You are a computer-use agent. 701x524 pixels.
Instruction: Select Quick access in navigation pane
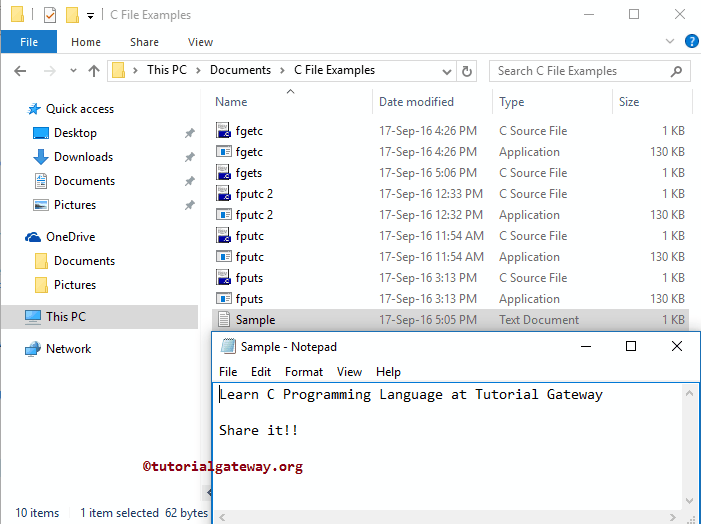pos(80,109)
